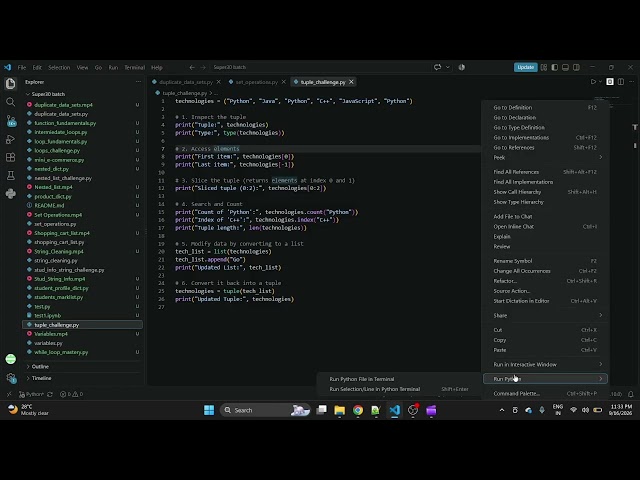This screenshot has height=480, width=640.
Task: Choose Rename Symbol in context menu
Action: (x=545, y=261)
